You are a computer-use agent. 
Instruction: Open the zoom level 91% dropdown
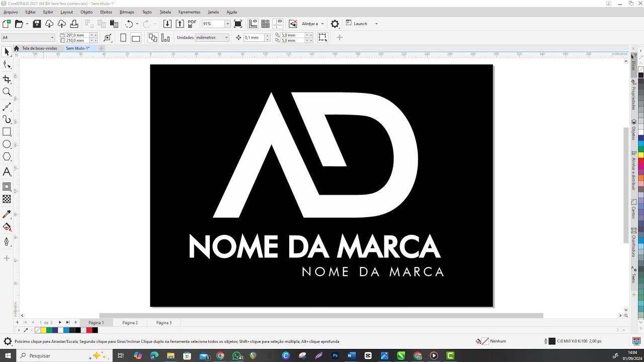point(227,24)
